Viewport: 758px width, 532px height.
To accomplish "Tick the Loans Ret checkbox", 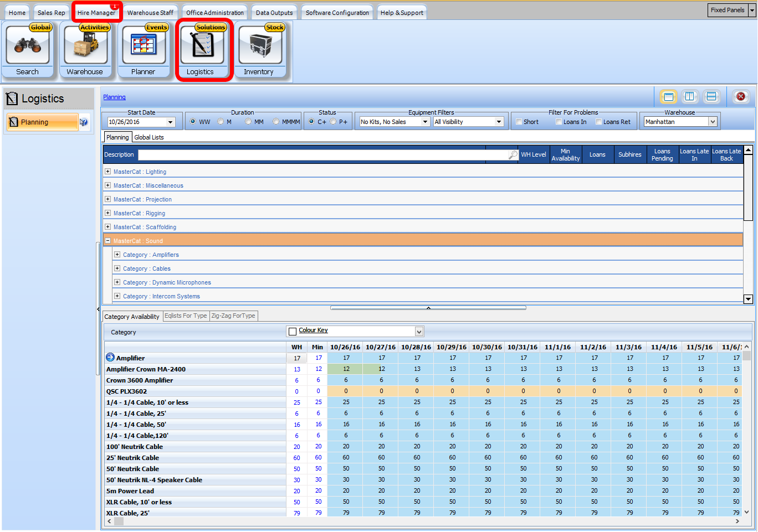I will pos(599,122).
